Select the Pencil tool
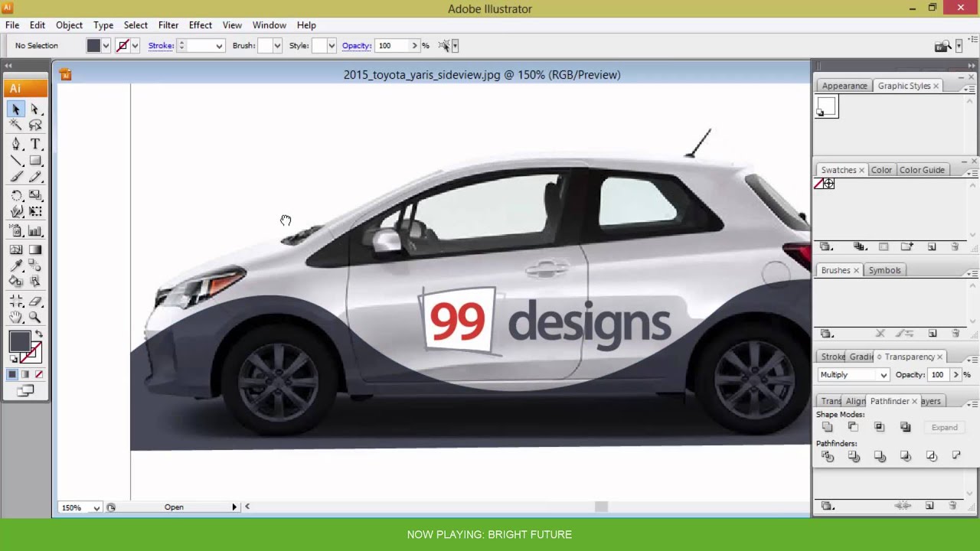 click(x=35, y=178)
